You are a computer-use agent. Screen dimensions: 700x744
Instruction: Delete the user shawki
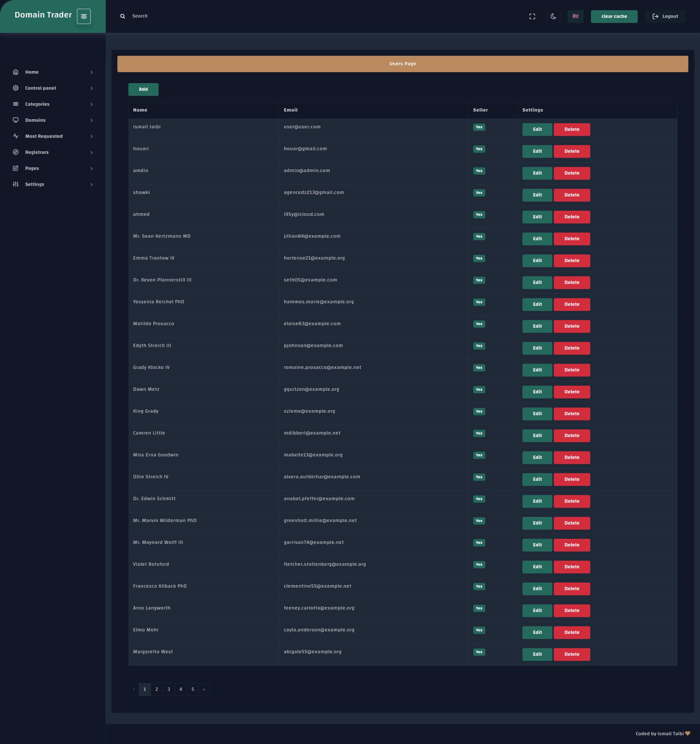tap(572, 195)
